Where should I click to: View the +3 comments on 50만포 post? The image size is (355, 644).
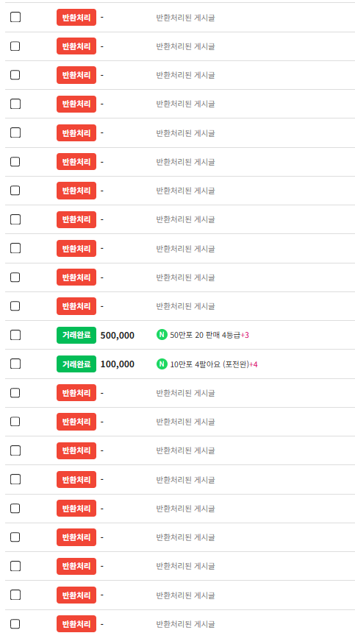pyautogui.click(x=245, y=335)
